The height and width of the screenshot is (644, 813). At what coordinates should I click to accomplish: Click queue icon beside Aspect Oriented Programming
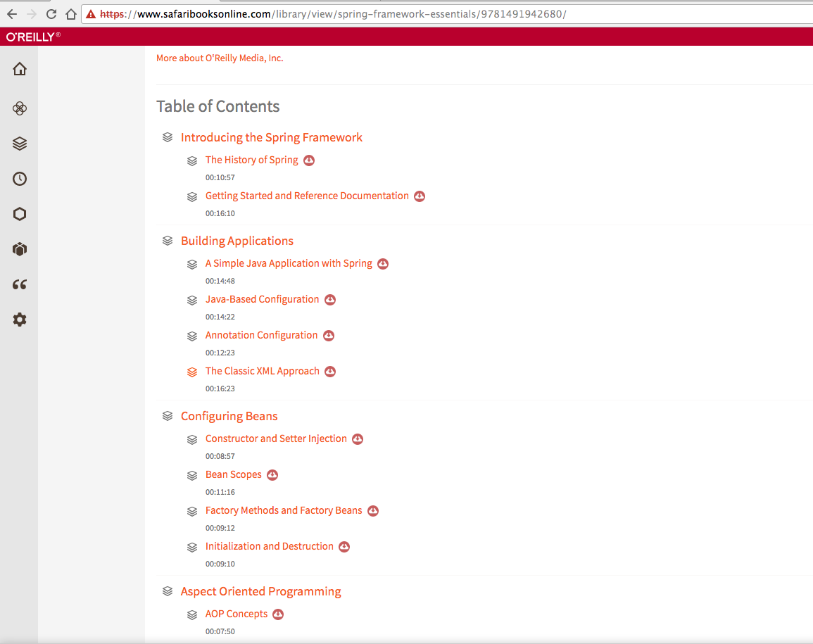(x=168, y=591)
